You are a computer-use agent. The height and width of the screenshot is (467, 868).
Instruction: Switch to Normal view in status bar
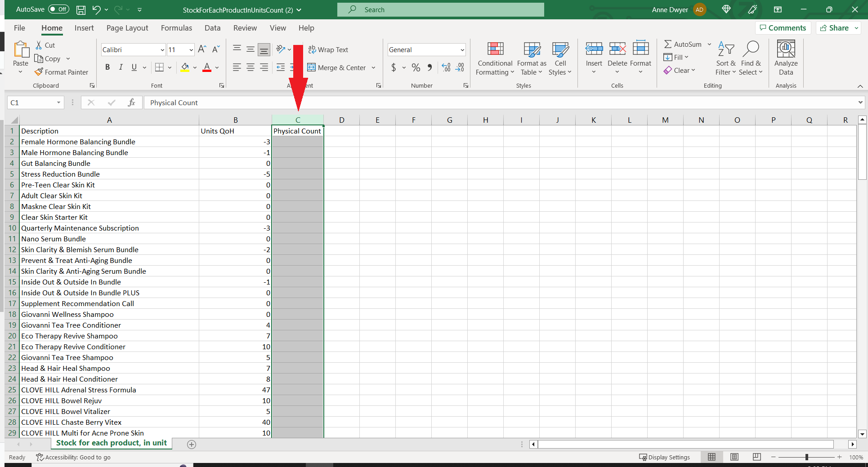[x=711, y=457]
